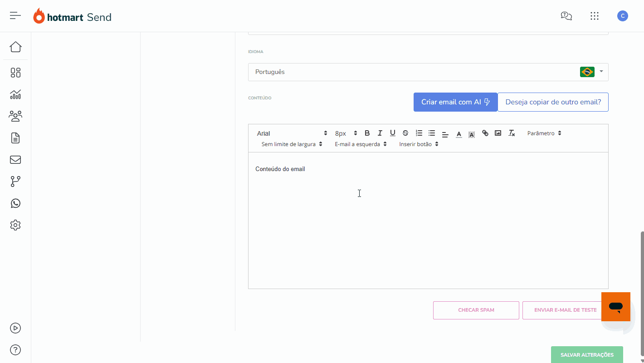Click the insert image icon in editor toolbar
The image size is (644, 363).
[x=498, y=133]
